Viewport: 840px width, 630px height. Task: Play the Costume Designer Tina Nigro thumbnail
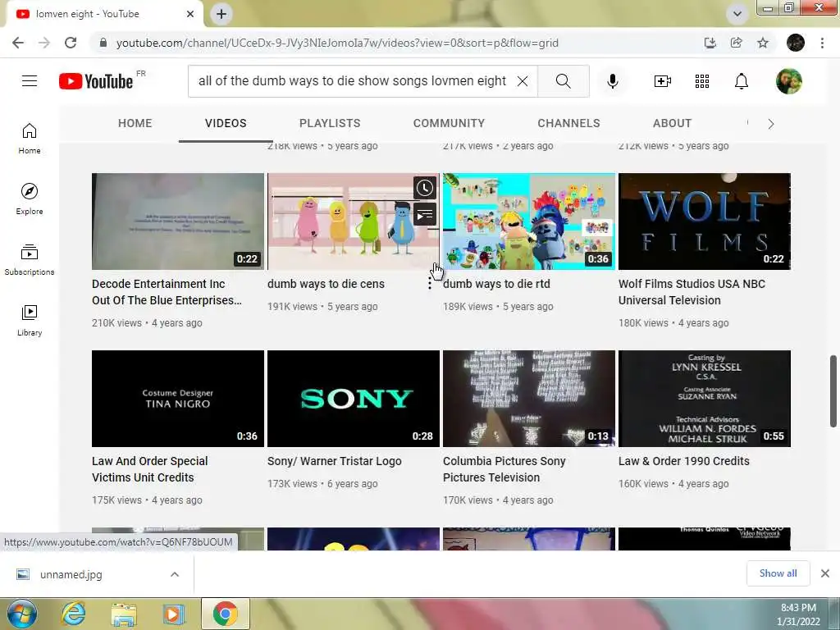click(x=178, y=399)
